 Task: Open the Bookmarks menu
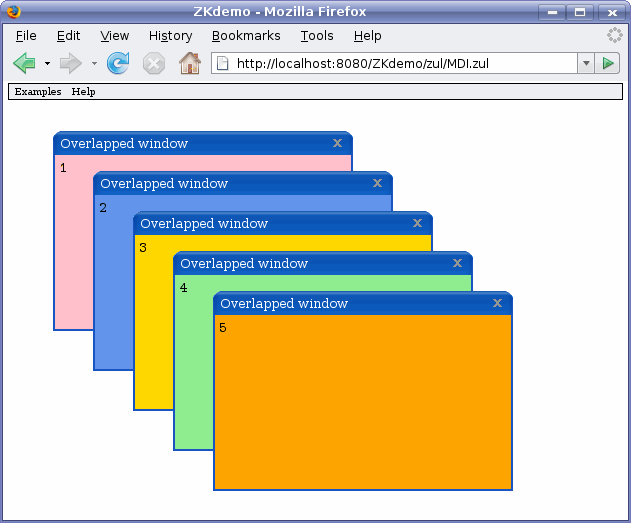[x=246, y=36]
